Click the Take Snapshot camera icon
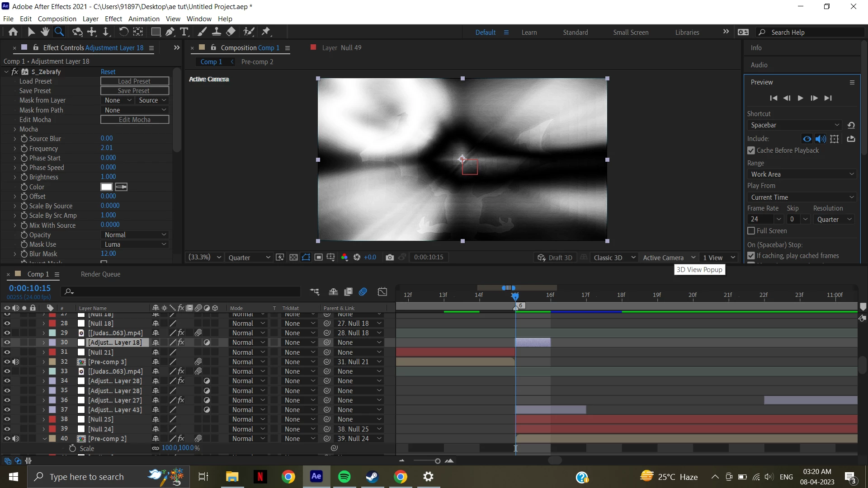 tap(390, 258)
